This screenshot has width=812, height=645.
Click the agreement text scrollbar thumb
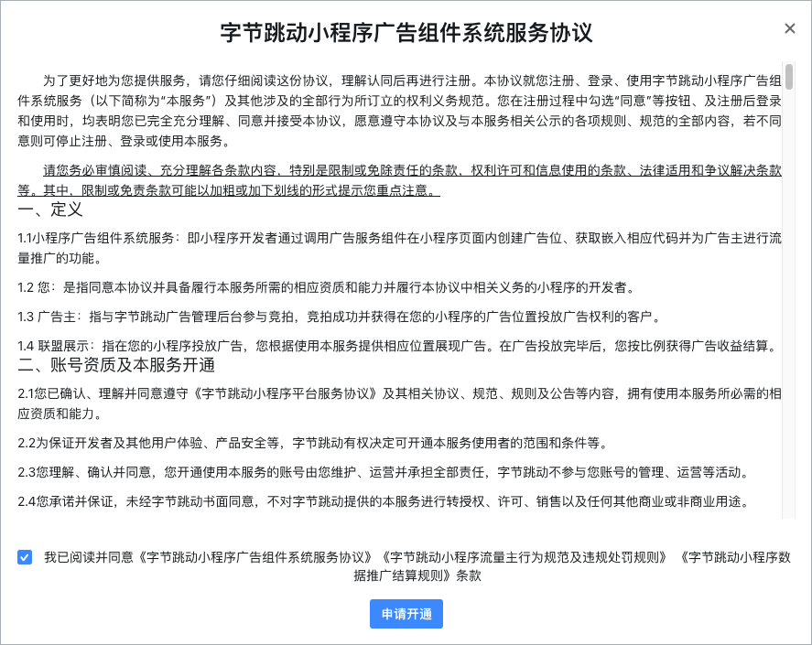click(x=789, y=77)
